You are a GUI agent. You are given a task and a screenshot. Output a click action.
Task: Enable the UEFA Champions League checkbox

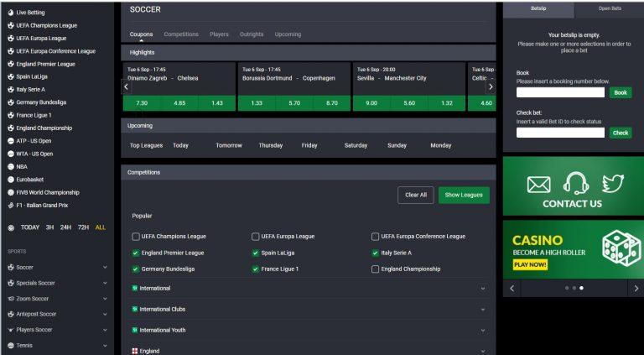136,237
